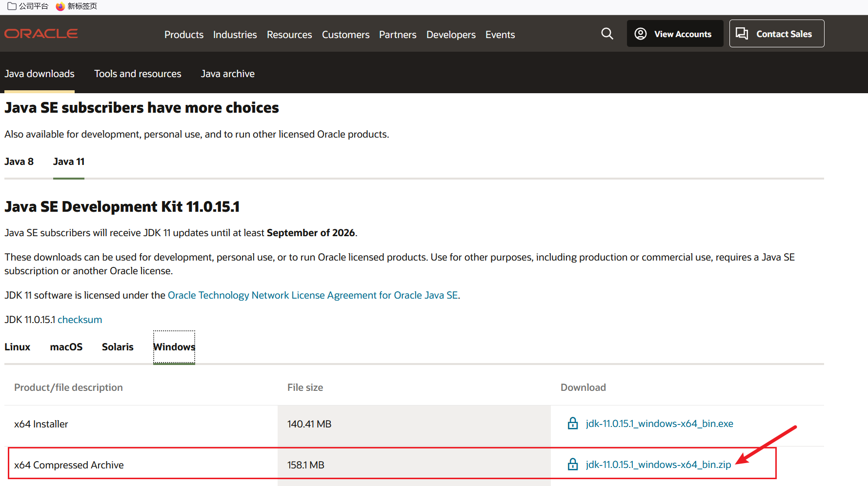The height and width of the screenshot is (486, 868).
Task: Click the File size column header
Action: click(x=305, y=387)
